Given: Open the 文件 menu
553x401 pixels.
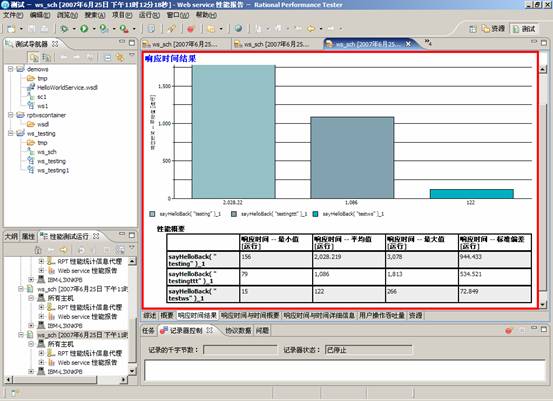Looking at the screenshot, I should click(13, 15).
